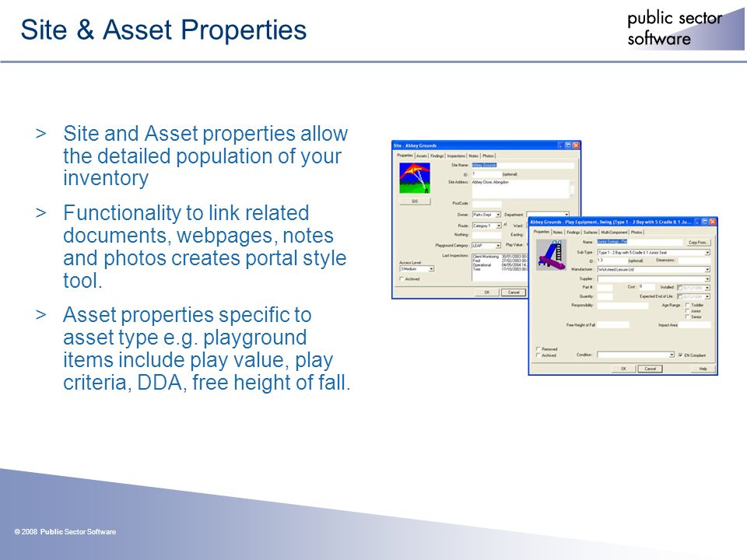Click the Free Height of Fall field
747x560 pixels.
click(613, 325)
